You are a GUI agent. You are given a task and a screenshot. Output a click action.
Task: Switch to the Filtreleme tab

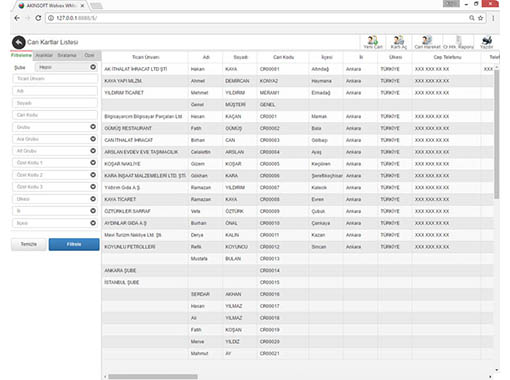point(21,55)
